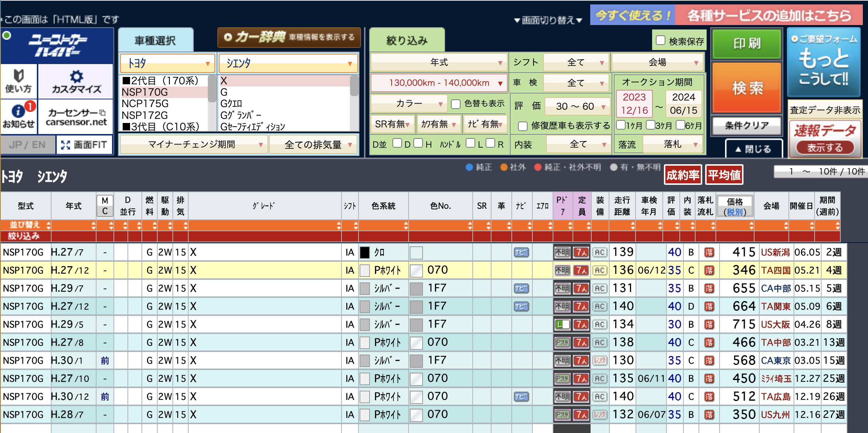Open the カラー dropdown
Image resolution: width=868 pixels, height=433 pixels.
click(409, 104)
